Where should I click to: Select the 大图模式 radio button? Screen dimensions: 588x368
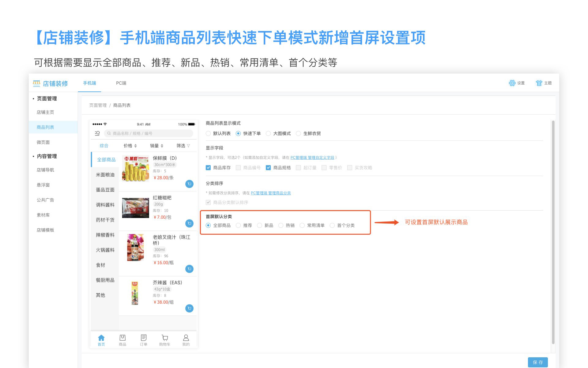point(268,133)
